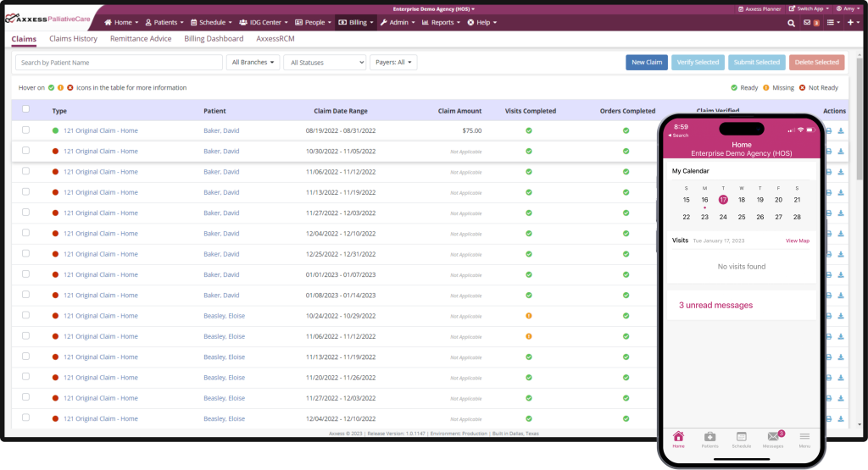Open the All Statuses dropdown

coord(325,63)
